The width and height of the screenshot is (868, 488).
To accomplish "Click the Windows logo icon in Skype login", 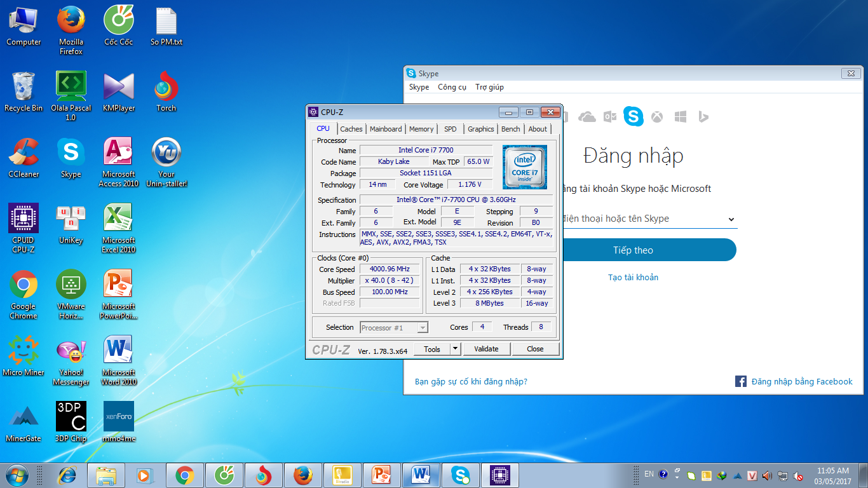I will pyautogui.click(x=681, y=117).
